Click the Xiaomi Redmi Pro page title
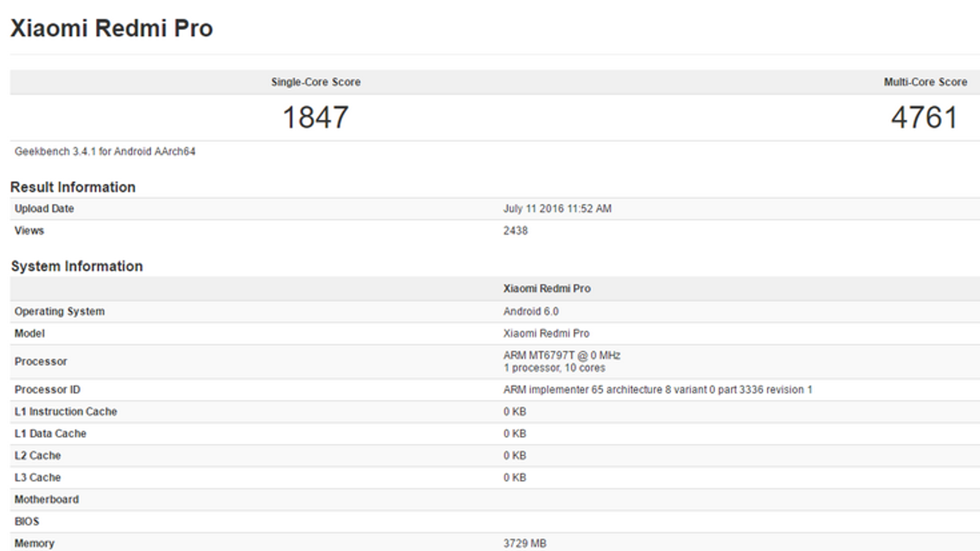The width and height of the screenshot is (980, 551). [x=111, y=28]
